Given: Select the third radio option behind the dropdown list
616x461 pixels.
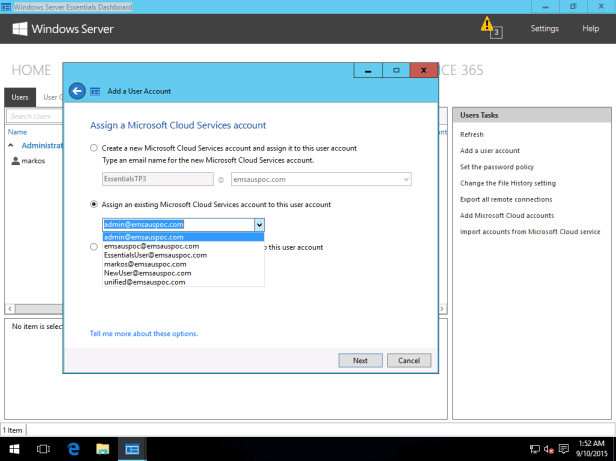Looking at the screenshot, I should pyautogui.click(x=94, y=246).
